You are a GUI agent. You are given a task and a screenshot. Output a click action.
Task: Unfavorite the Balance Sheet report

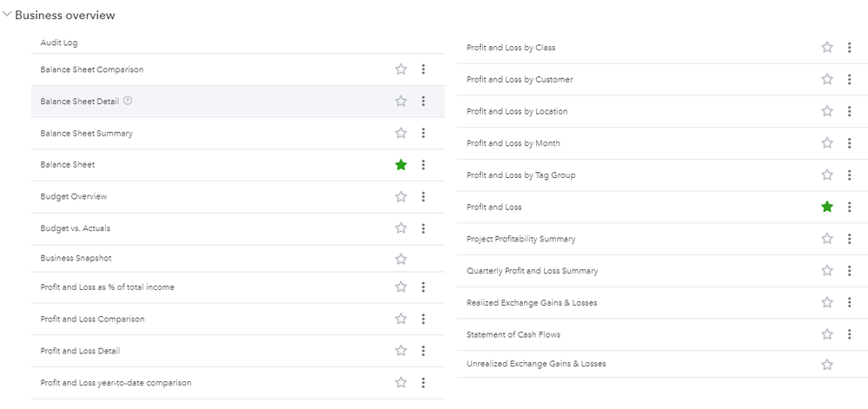pos(401,165)
